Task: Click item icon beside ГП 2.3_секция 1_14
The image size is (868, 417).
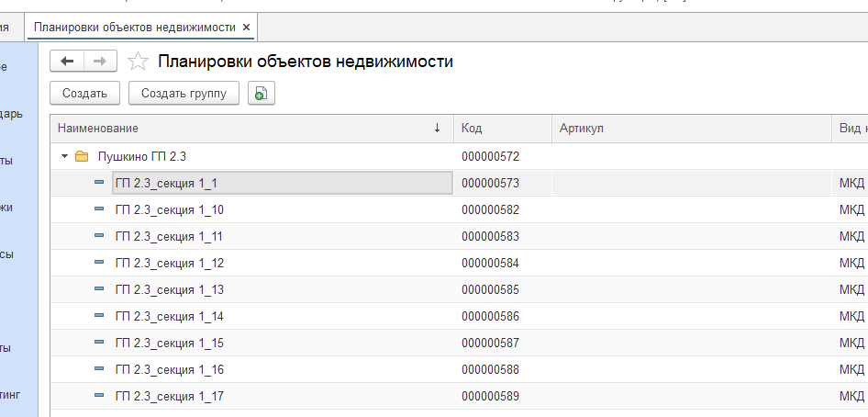Action: click(99, 317)
